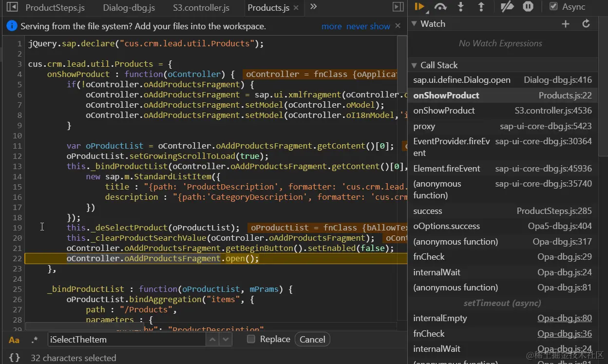Screen dimensions: 608x364
Task: Collapse the Call Stack section
Action: click(x=415, y=65)
